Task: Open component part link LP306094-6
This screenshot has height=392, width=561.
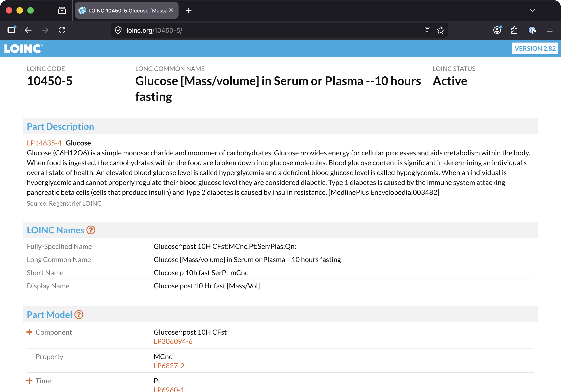Action: tap(173, 341)
